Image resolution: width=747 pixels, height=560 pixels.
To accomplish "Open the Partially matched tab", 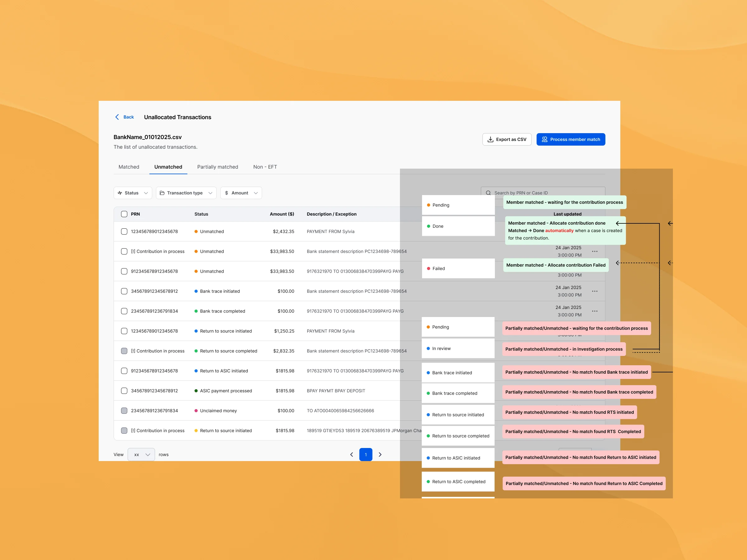I will coord(218,167).
